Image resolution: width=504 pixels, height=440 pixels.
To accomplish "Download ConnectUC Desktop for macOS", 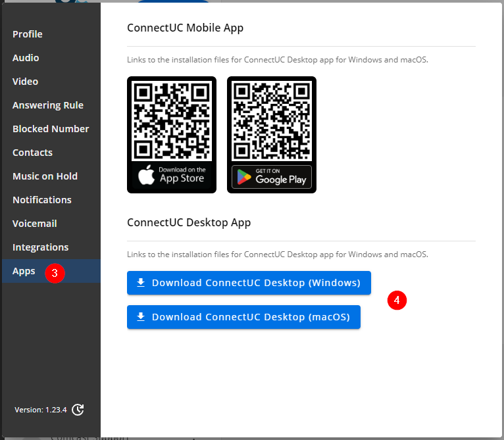I will [x=243, y=317].
